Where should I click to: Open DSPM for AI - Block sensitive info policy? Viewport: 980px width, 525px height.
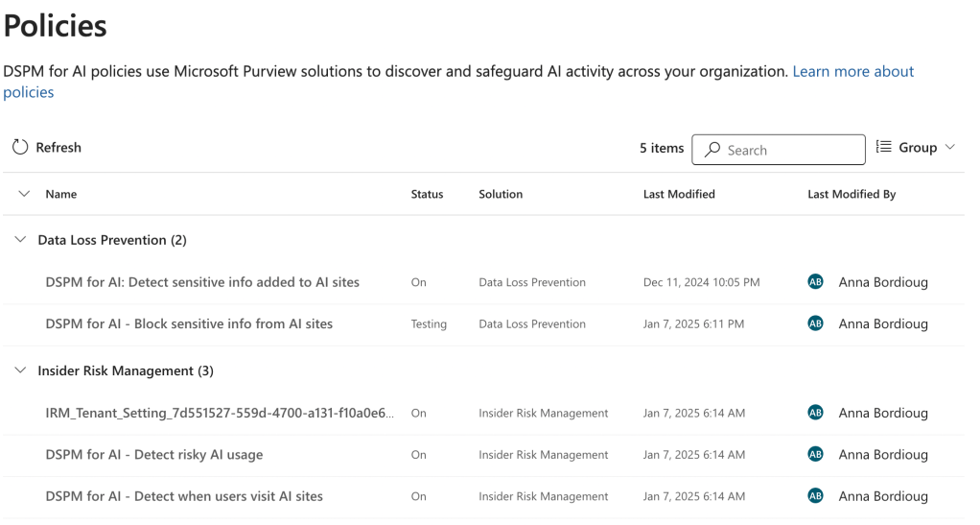(x=189, y=323)
